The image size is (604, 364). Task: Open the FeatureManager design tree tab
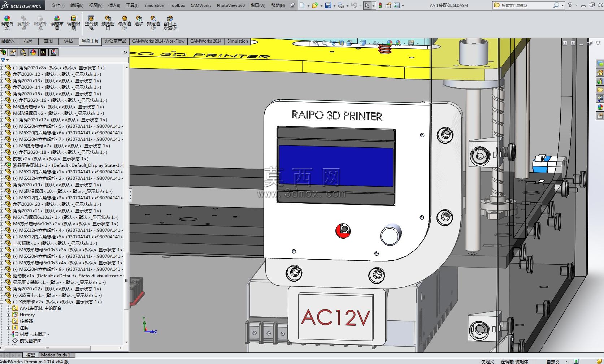(x=4, y=52)
